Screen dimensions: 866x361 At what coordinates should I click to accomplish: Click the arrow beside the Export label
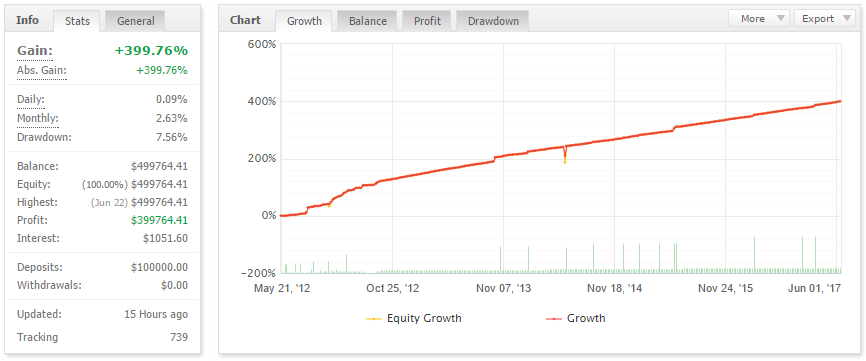click(x=846, y=18)
